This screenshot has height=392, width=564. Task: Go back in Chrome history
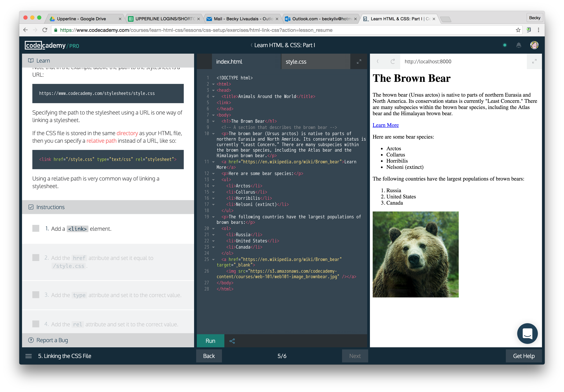25,30
